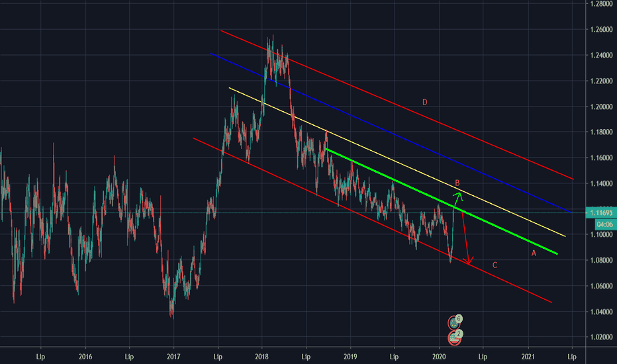The width and height of the screenshot is (617, 364).
Task: Click the 2016 label on the time axis
Action: click(85, 357)
